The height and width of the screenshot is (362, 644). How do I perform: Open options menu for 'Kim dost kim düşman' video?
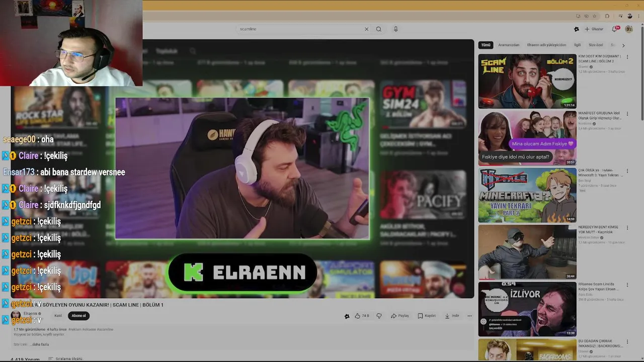(x=627, y=57)
